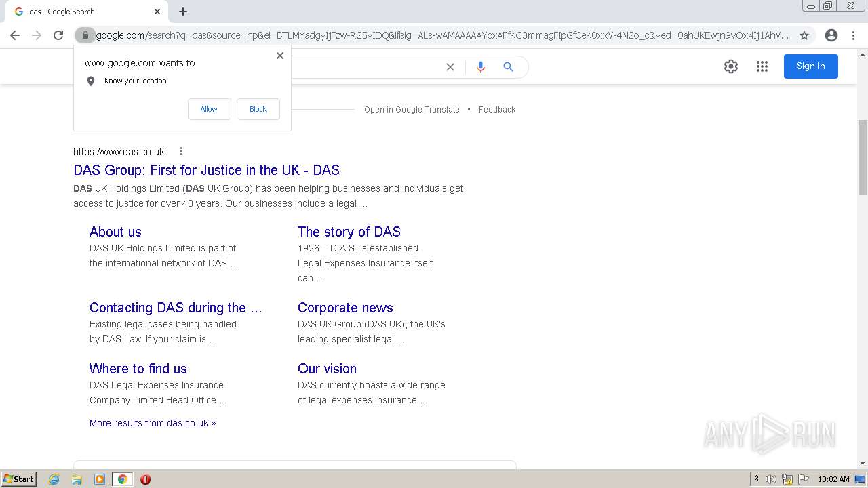Open media player taskbar icon
Screen dimensions: 868x488
(100, 479)
